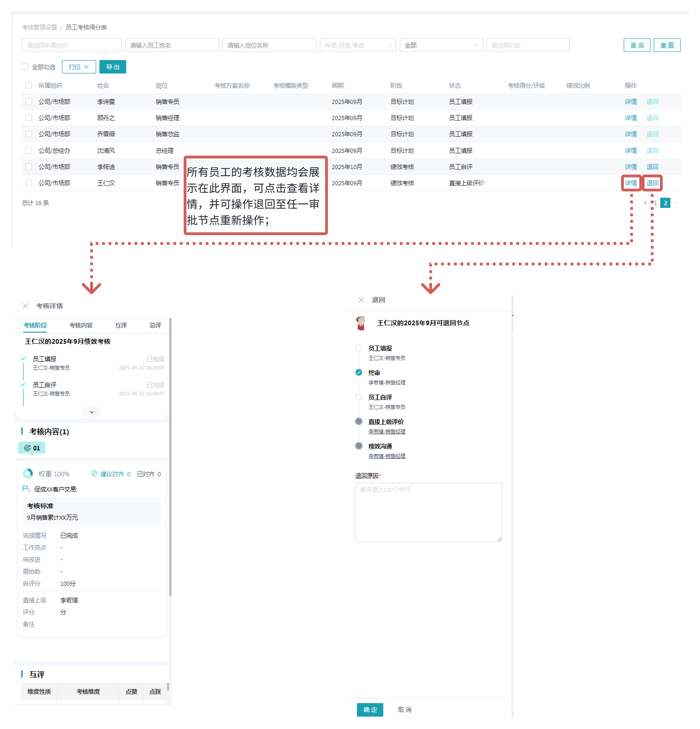Viewport: 700px width, 729px height.
Task: Close the 退回 panel with X icon
Action: point(361,300)
